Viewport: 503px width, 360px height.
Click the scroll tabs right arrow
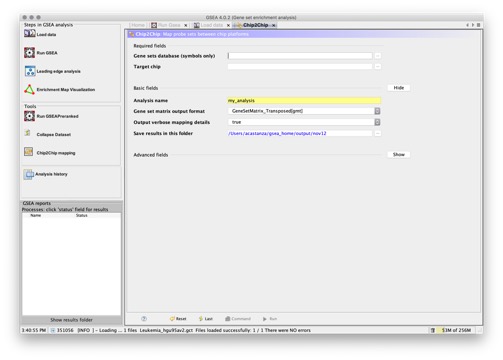click(473, 25)
